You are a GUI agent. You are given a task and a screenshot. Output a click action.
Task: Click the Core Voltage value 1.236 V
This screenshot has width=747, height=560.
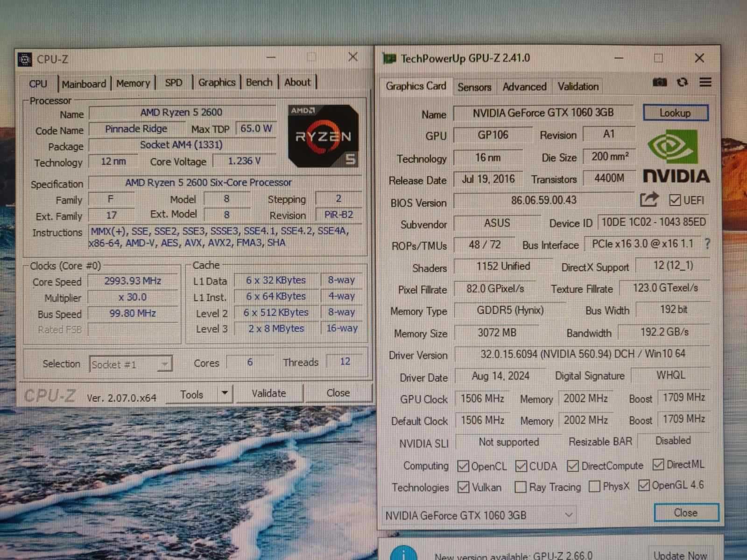tap(244, 161)
